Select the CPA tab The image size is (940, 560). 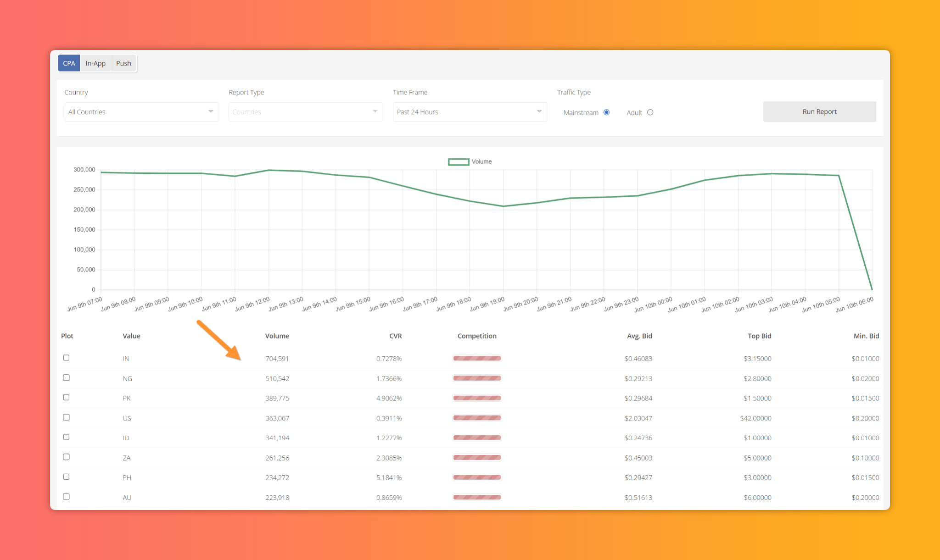[69, 63]
